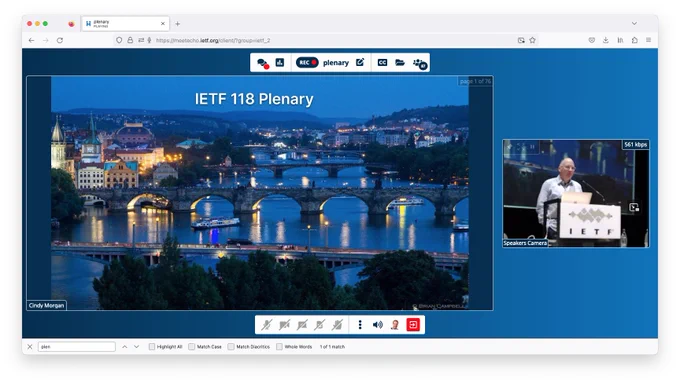Click the 561 kbps bitrate label
Viewport: 680px width, 384px height.
pos(635,144)
